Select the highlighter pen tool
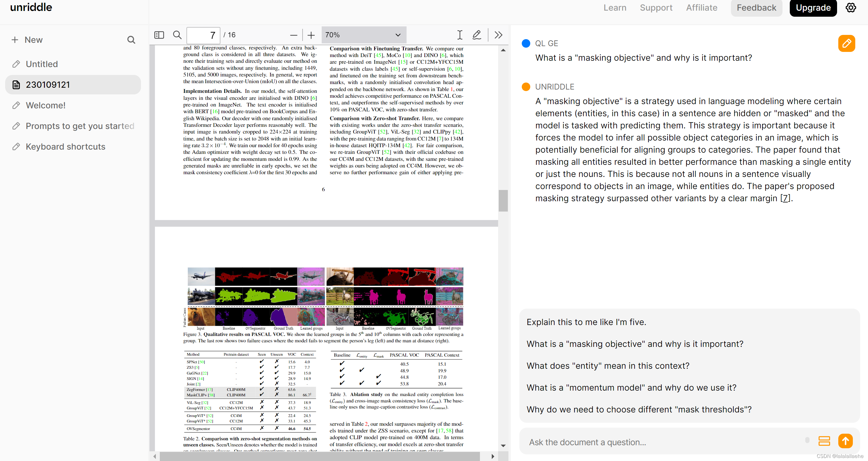Viewport: 868px width, 461px height. [x=477, y=35]
